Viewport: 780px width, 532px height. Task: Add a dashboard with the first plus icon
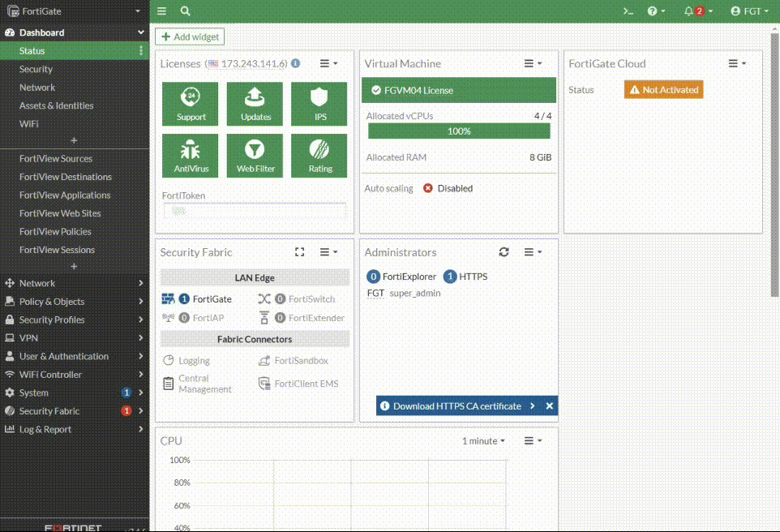tap(74, 140)
